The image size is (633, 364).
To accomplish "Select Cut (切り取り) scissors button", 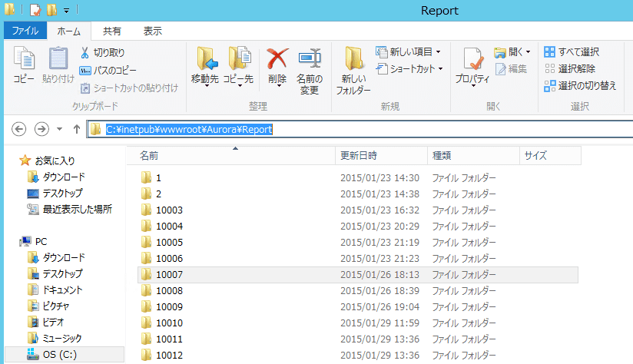I will pos(102,52).
